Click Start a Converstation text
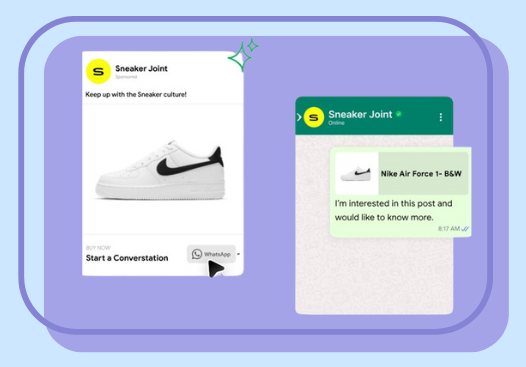Viewport: 526px width, 367px height. tap(127, 258)
